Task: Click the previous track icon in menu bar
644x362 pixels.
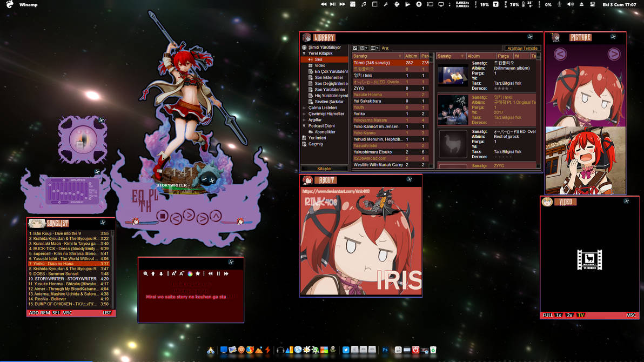Action: pyautogui.click(x=324, y=4)
